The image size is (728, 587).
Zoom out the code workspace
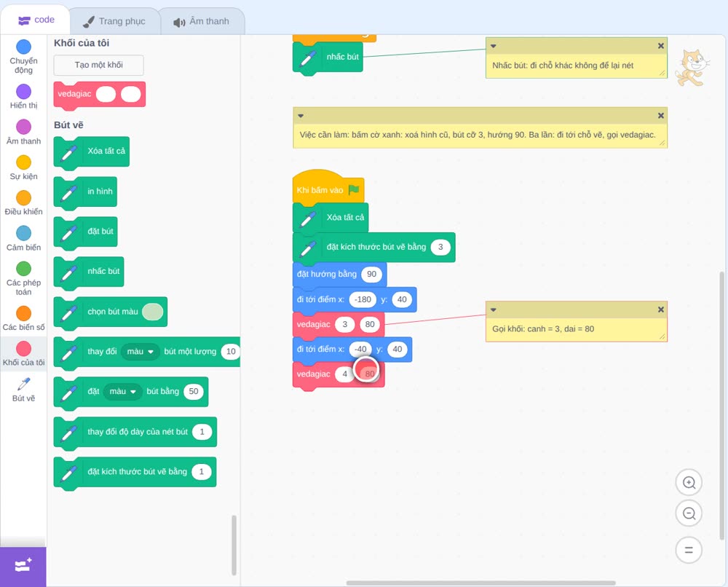pyautogui.click(x=689, y=513)
